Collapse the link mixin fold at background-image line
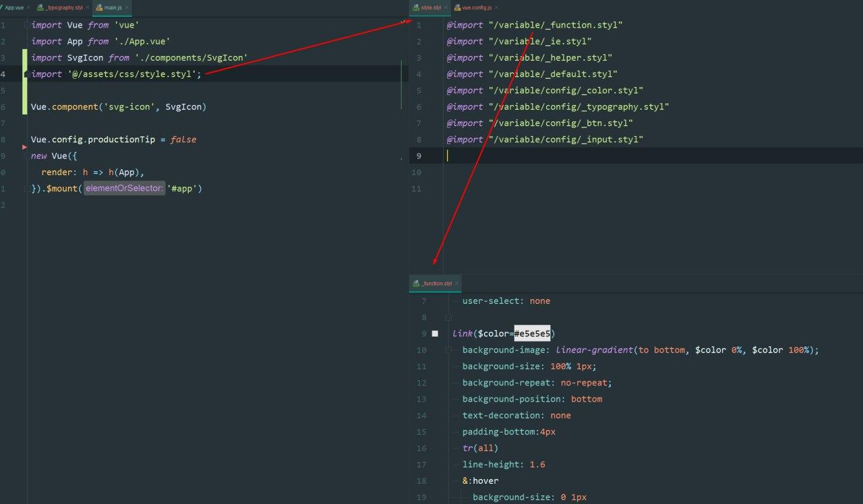Image resolution: width=863 pixels, height=504 pixels. coord(448,350)
